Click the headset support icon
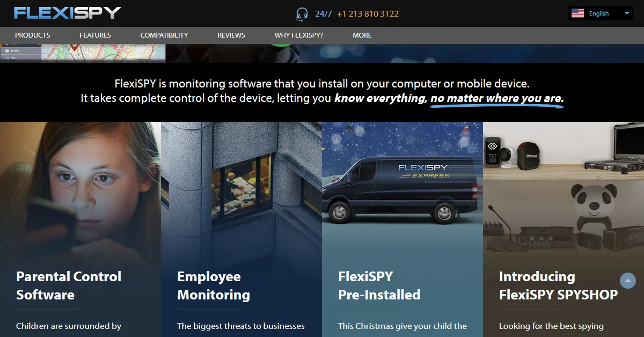644x337 pixels. pyautogui.click(x=302, y=14)
